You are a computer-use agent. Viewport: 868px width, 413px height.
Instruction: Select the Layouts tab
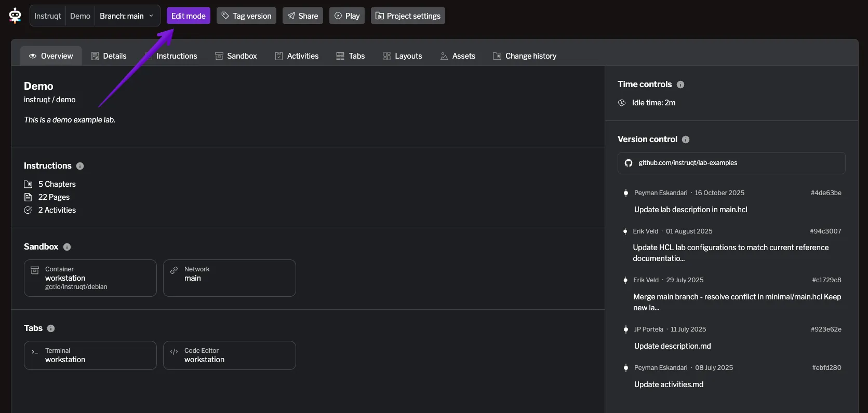click(403, 56)
